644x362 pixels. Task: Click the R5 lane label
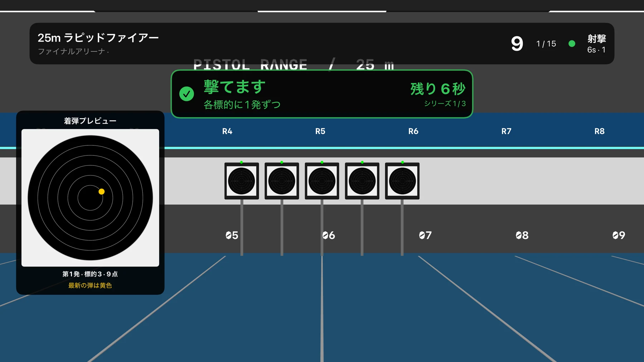320,131
